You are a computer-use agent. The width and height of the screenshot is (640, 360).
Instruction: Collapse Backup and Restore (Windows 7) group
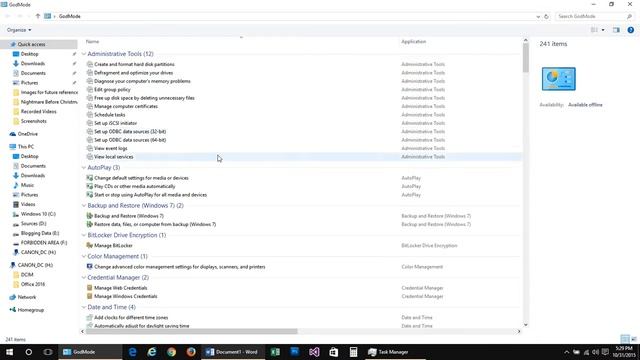84,206
